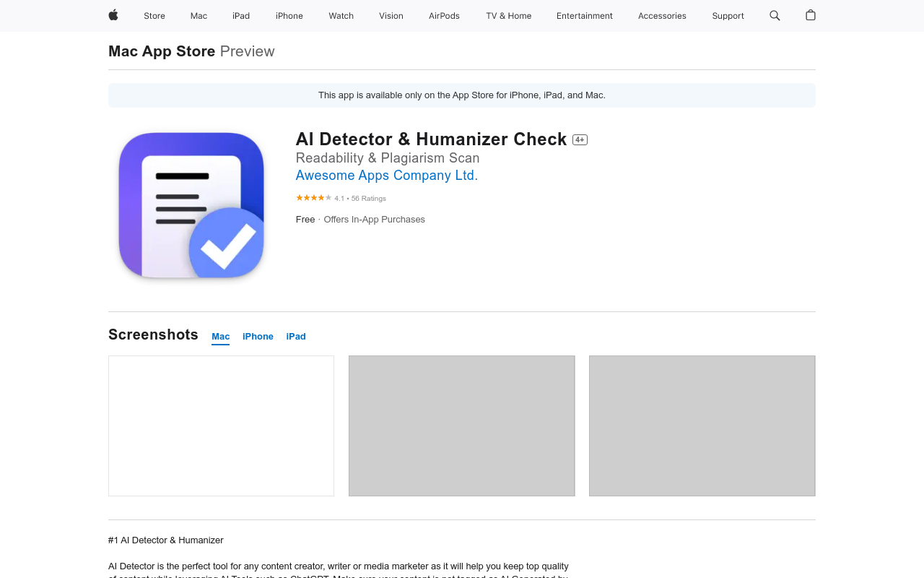Click the AI Detector app icon
This screenshot has width=924, height=578.
pyautogui.click(x=191, y=205)
